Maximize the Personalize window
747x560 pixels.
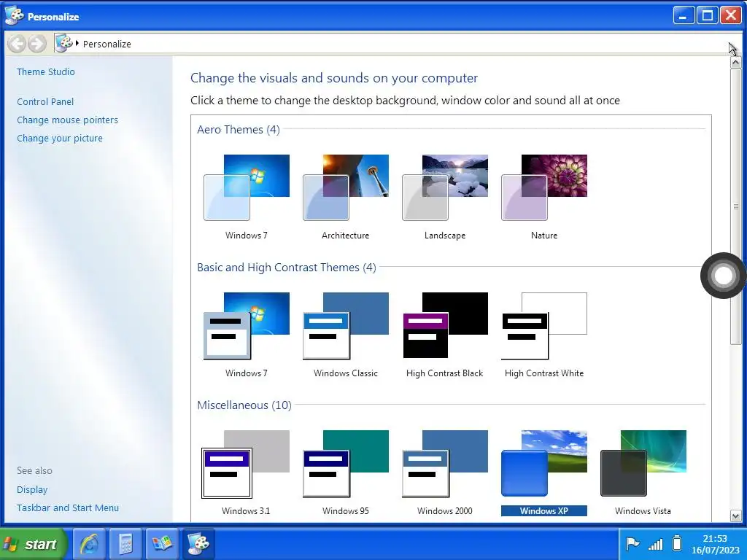click(708, 16)
